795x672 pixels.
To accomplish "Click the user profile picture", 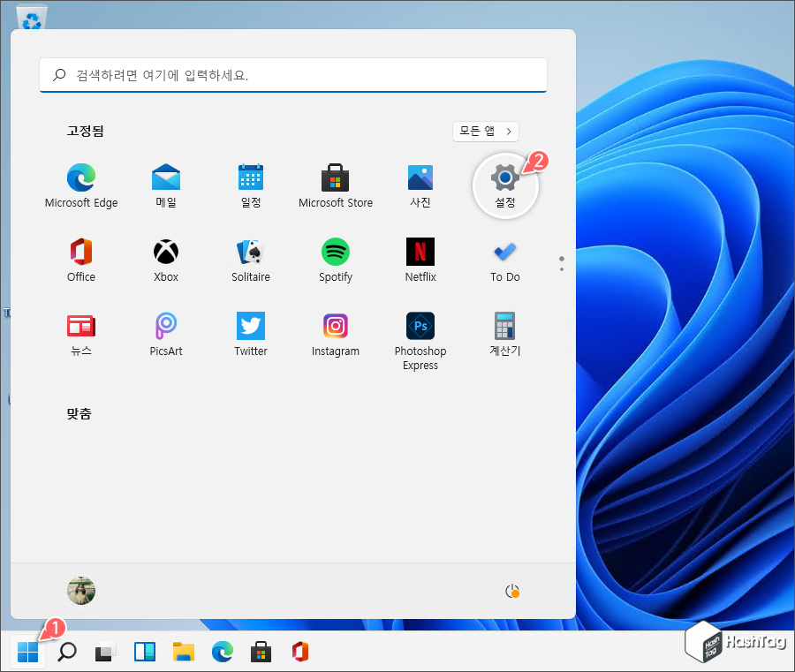I will pyautogui.click(x=81, y=590).
